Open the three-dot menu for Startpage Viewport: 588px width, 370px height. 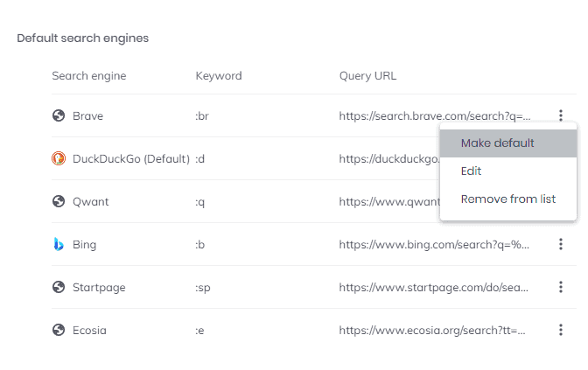(561, 287)
